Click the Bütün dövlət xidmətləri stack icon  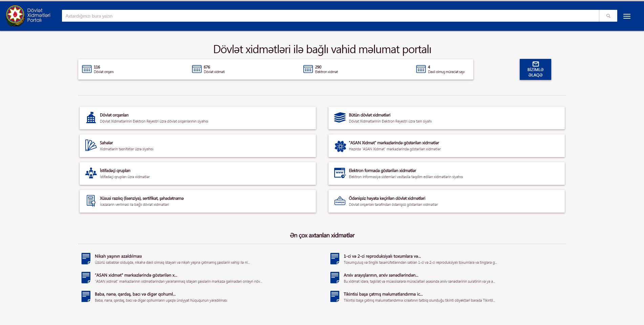(340, 118)
